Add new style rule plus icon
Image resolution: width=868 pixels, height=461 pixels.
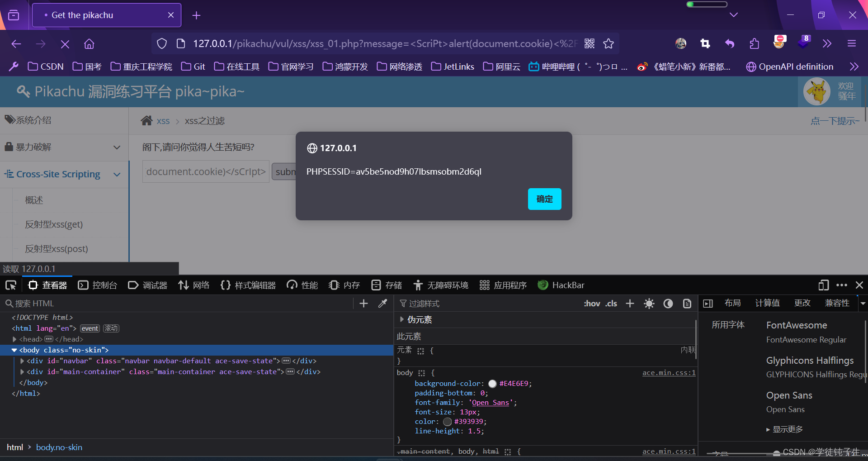[x=630, y=304]
